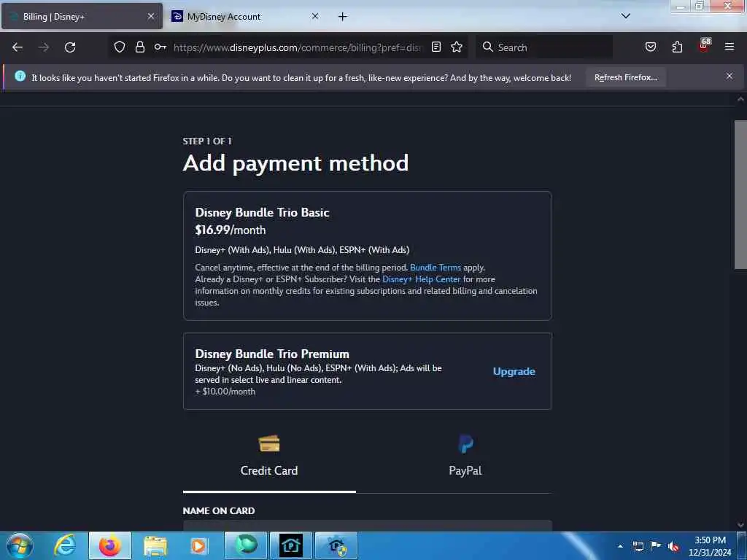Click the Refresh Firefox... button
Screen dimensions: 747x560
tap(625, 77)
